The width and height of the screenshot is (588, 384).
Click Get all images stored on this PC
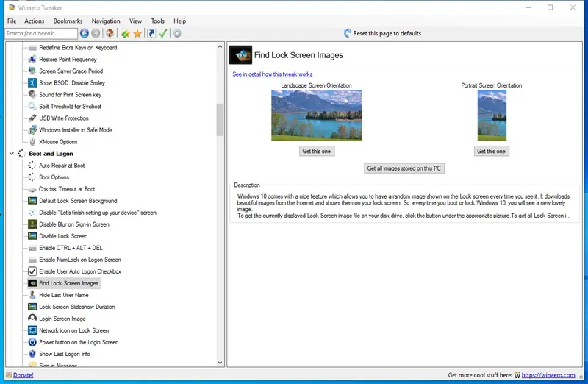tap(404, 168)
